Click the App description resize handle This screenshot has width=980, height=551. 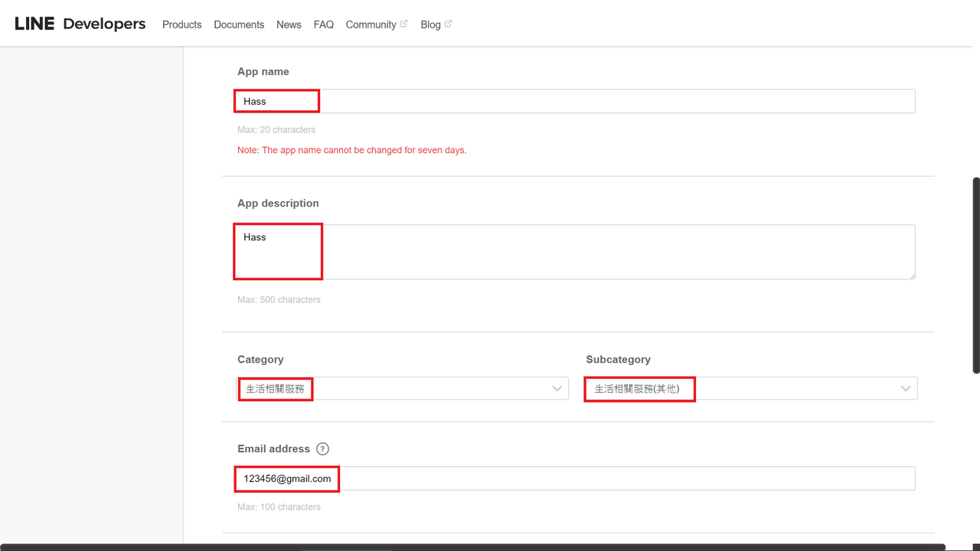coord(911,275)
